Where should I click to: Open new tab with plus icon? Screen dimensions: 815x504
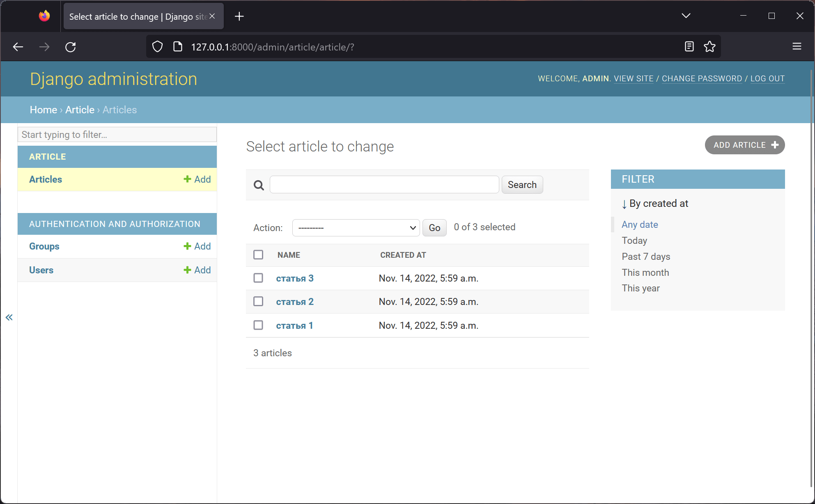pos(239,16)
